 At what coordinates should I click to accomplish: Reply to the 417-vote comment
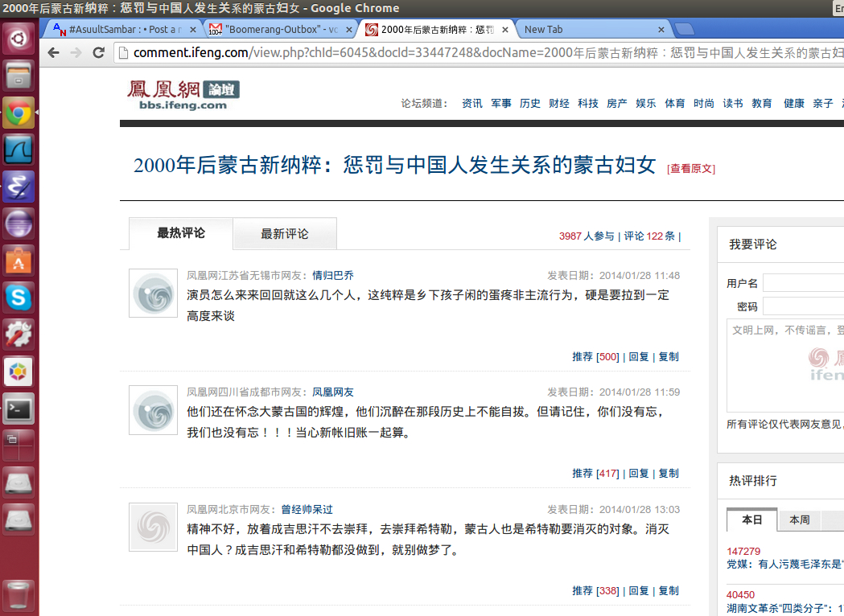click(x=638, y=474)
